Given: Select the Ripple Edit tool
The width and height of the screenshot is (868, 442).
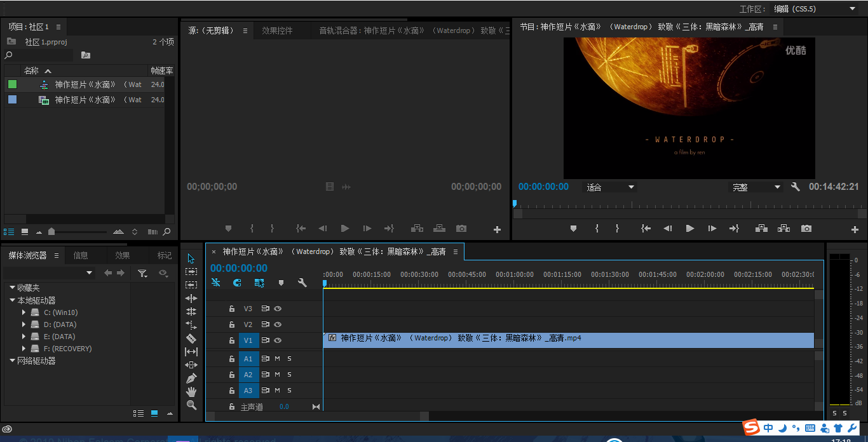Looking at the screenshot, I should (191, 298).
